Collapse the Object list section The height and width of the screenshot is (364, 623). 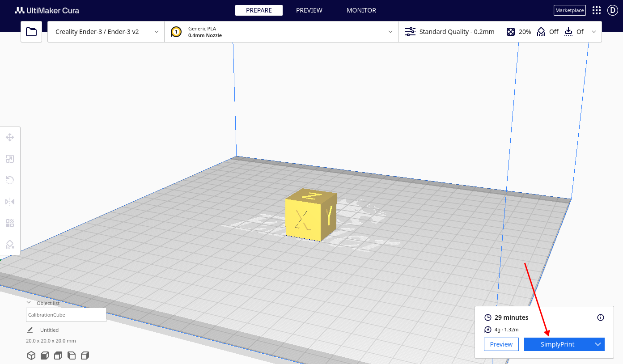29,303
